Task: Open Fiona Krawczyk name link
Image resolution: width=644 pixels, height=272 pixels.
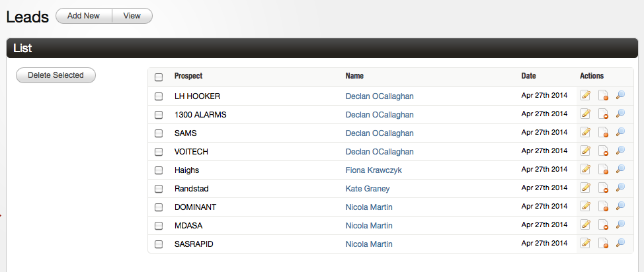Action: pos(374,170)
